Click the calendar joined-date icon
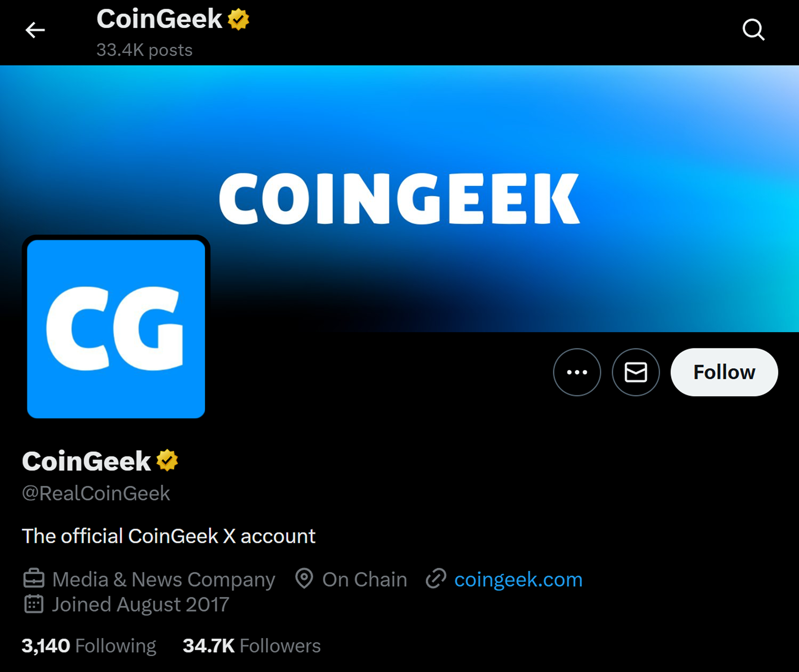This screenshot has height=672, width=799. [x=34, y=604]
